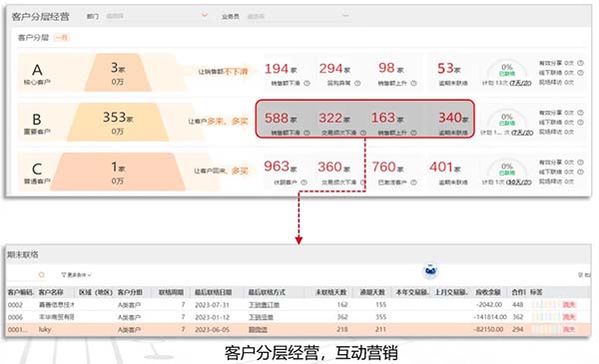Click help icon beside 294 in row A
The width and height of the screenshot is (599, 364).
(x=357, y=83)
